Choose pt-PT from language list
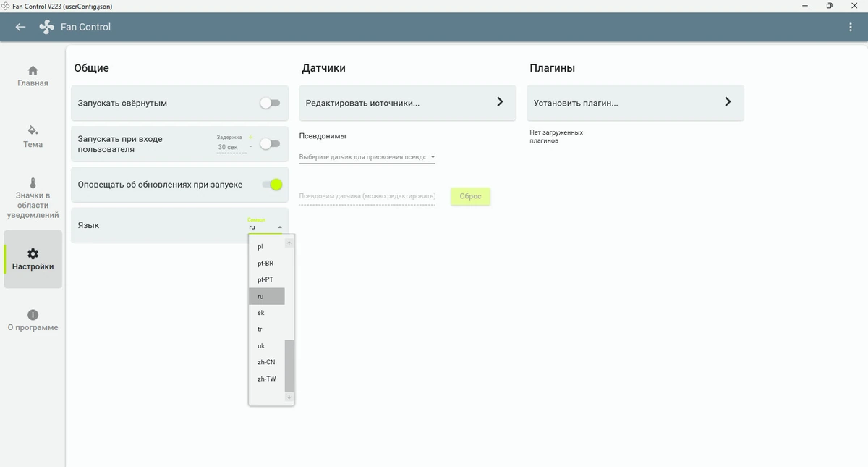 tap(266, 279)
